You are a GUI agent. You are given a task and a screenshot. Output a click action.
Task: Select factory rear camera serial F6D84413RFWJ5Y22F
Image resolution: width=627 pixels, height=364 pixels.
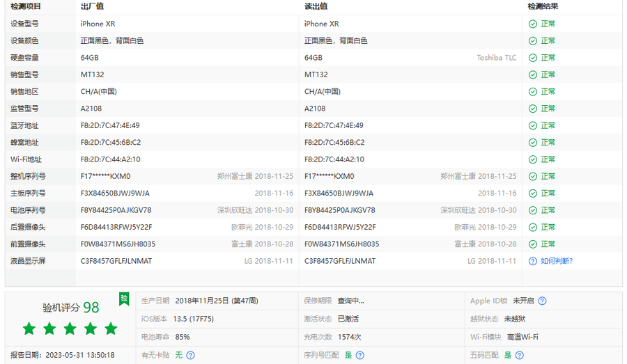[x=116, y=228]
